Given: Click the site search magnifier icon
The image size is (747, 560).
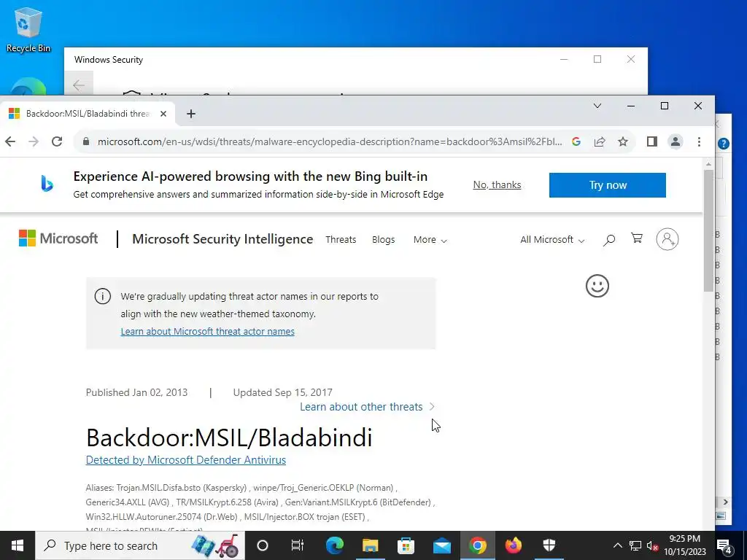Looking at the screenshot, I should pyautogui.click(x=609, y=239).
